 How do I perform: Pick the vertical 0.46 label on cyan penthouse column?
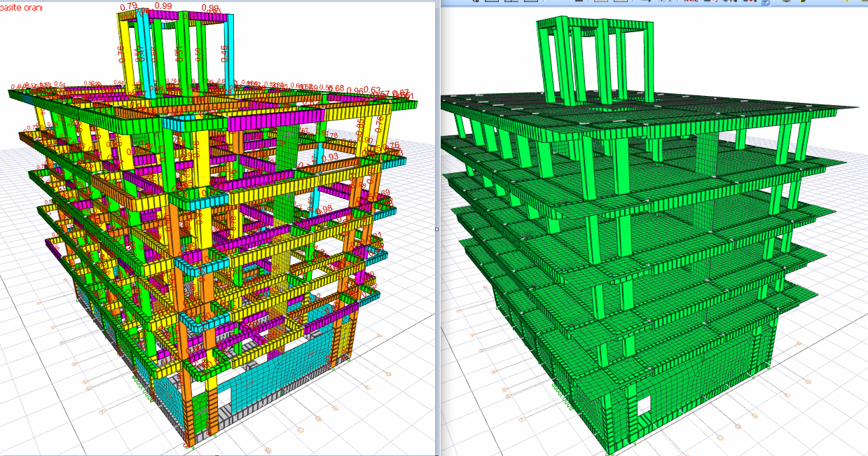[223, 54]
